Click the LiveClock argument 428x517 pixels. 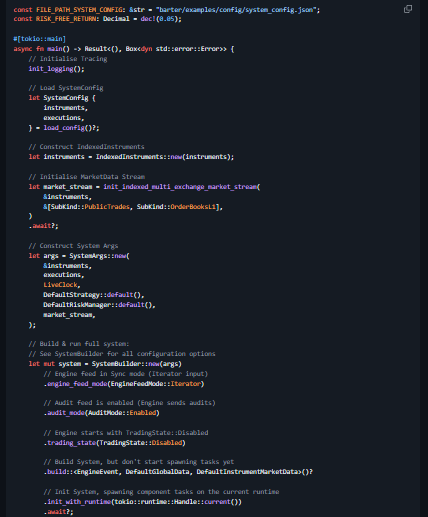click(60, 285)
